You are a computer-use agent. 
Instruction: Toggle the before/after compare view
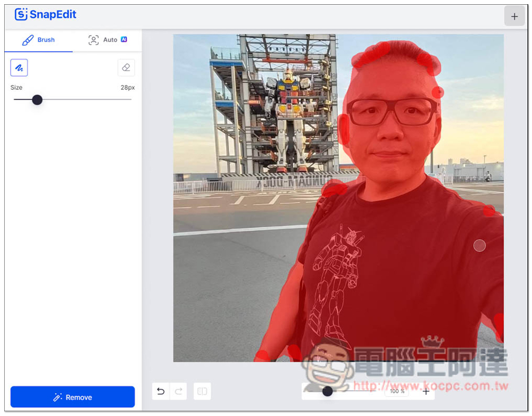pos(202,391)
